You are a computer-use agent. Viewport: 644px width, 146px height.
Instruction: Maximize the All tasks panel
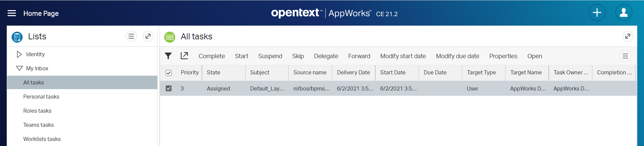pyautogui.click(x=627, y=36)
